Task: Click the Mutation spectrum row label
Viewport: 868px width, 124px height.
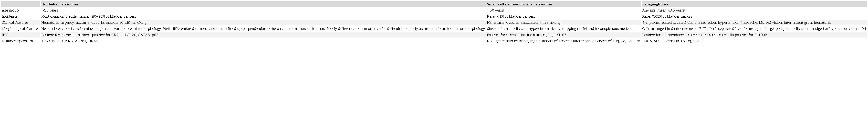Action: click(x=17, y=41)
